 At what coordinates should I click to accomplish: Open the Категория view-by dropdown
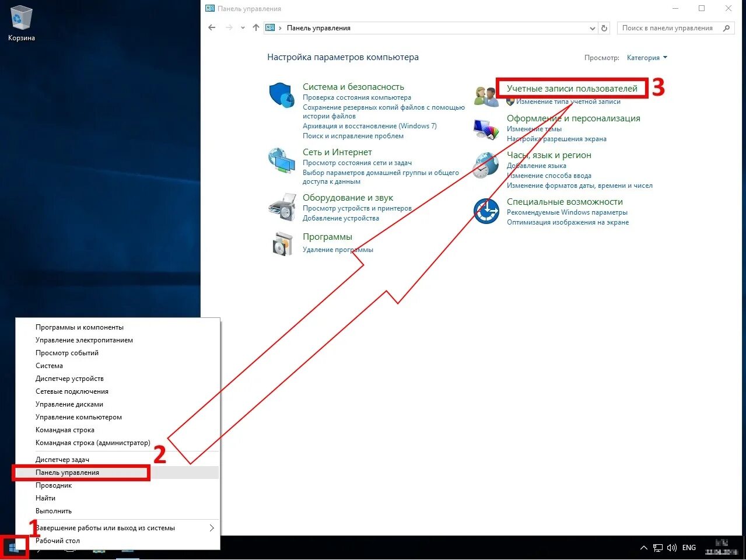647,58
